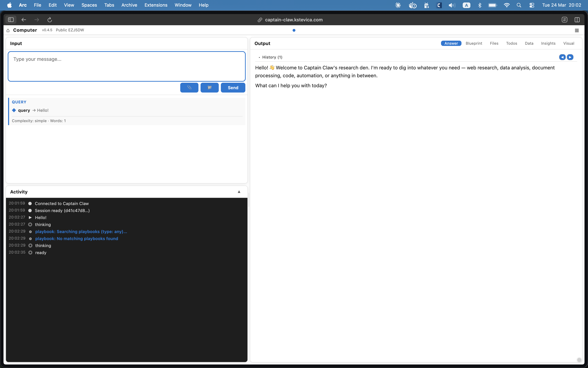Click the captain-claw.kstevica.com address bar
This screenshot has height=368, width=588.
click(x=294, y=20)
